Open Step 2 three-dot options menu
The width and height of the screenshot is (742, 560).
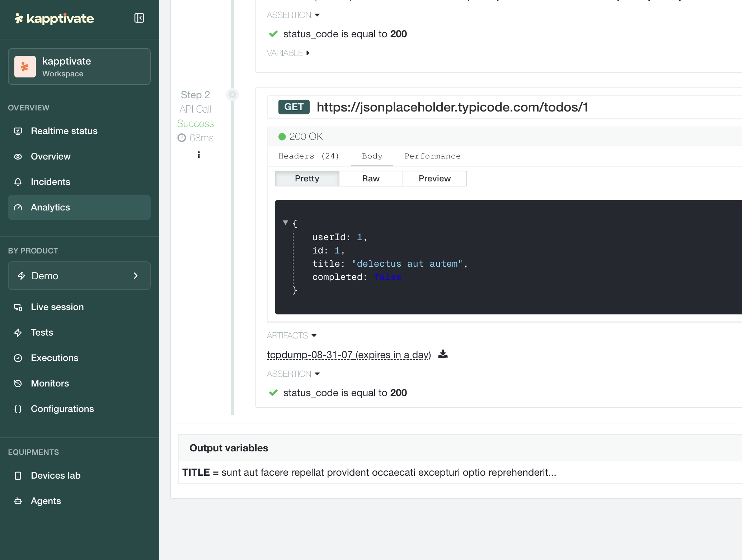[x=199, y=155]
